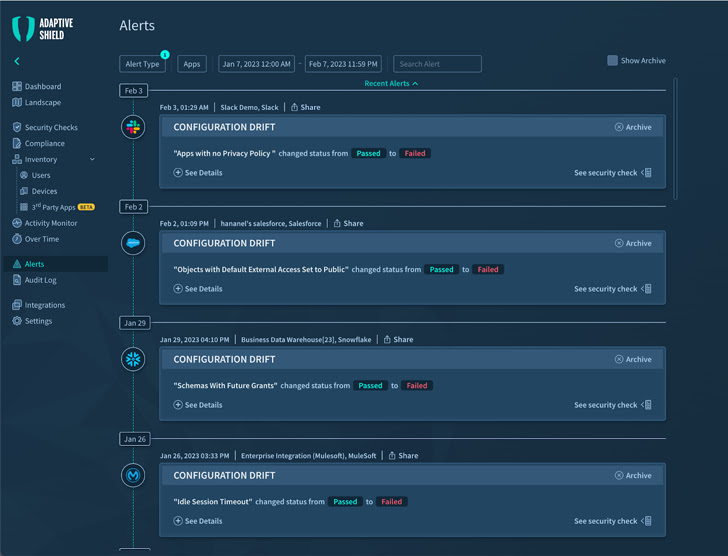The image size is (728, 556).
Task: See security check for Idle Session alert
Action: pyautogui.click(x=613, y=521)
